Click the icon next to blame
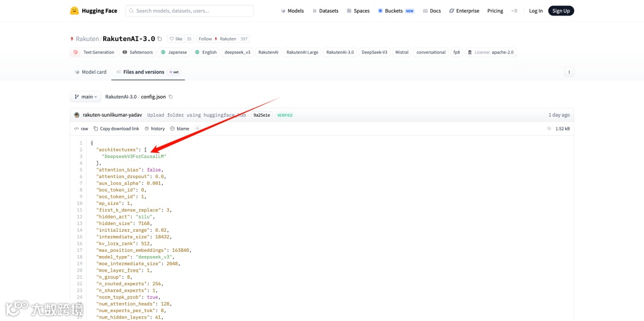The height and width of the screenshot is (321, 644). point(197,128)
